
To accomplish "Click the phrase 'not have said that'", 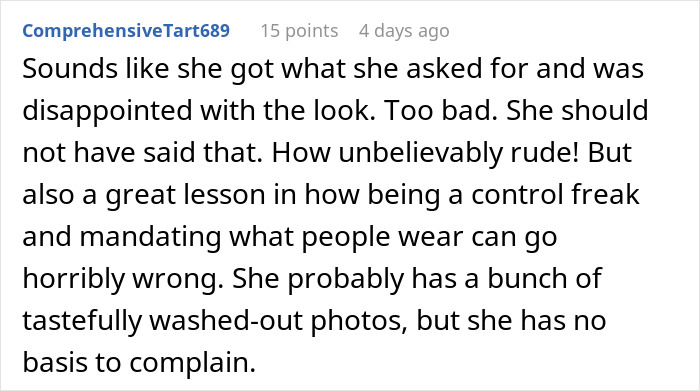I will 142,153.
